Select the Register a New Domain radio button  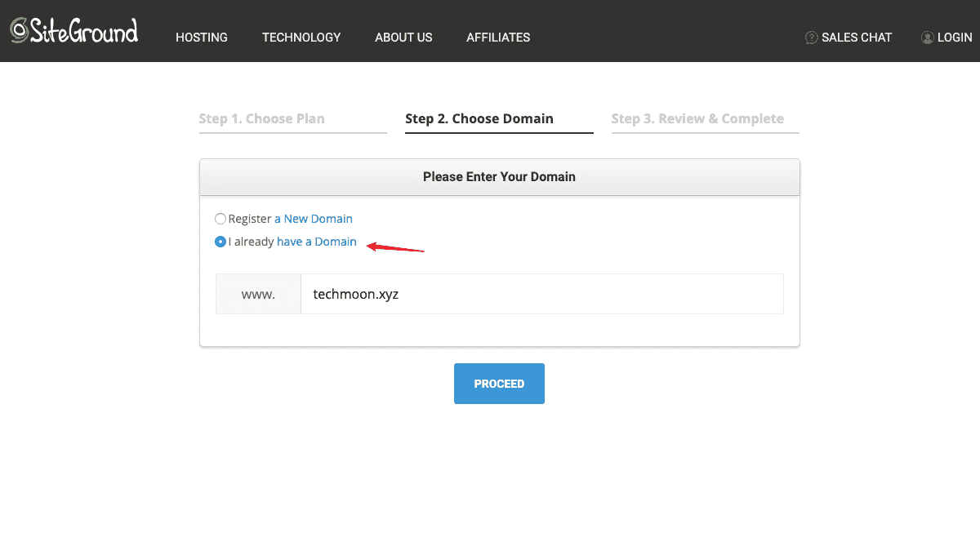pos(220,219)
